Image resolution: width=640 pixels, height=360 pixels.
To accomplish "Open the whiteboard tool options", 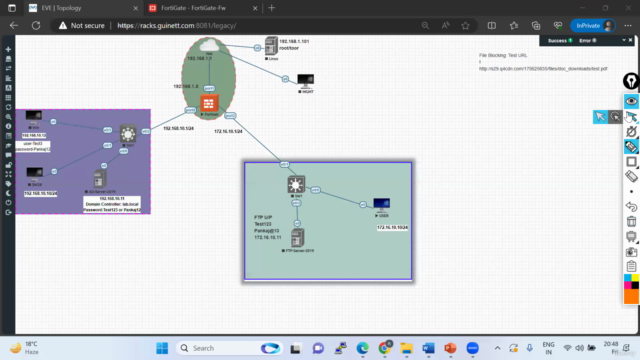I will 631,236.
